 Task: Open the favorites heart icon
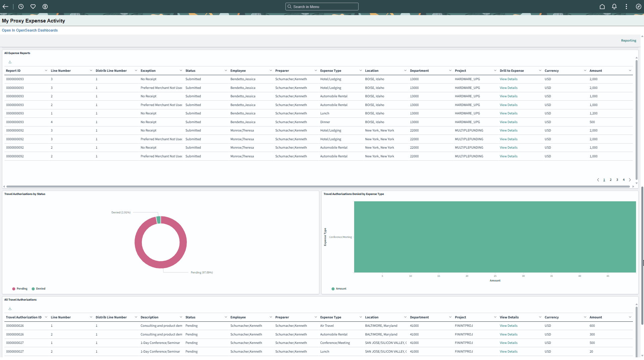click(x=33, y=6)
